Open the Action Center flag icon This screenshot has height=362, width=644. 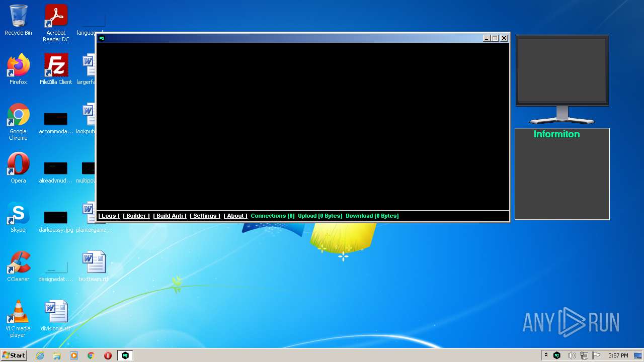(x=596, y=355)
